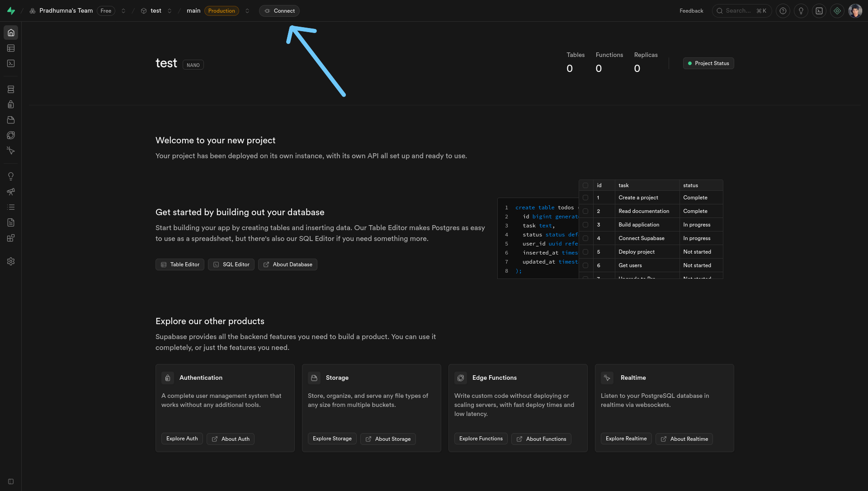The height and width of the screenshot is (491, 868).
Task: Open SQL Editor sidebar icon
Action: pyautogui.click(x=11, y=63)
